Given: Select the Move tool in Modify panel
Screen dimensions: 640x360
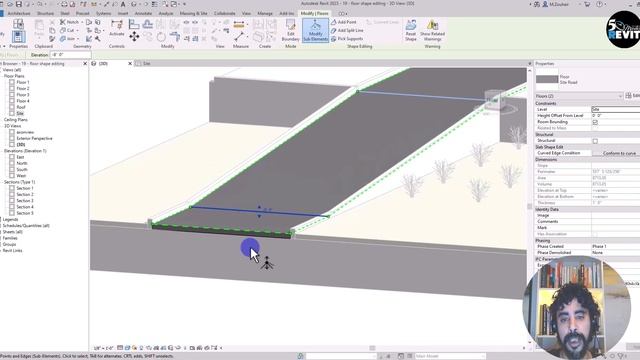Looking at the screenshot, I should [x=134, y=37].
